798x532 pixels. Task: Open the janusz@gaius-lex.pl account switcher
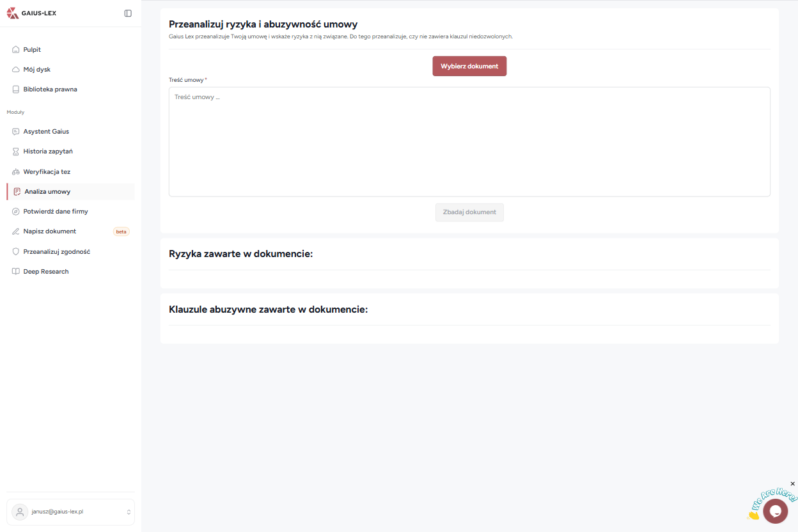pos(70,512)
